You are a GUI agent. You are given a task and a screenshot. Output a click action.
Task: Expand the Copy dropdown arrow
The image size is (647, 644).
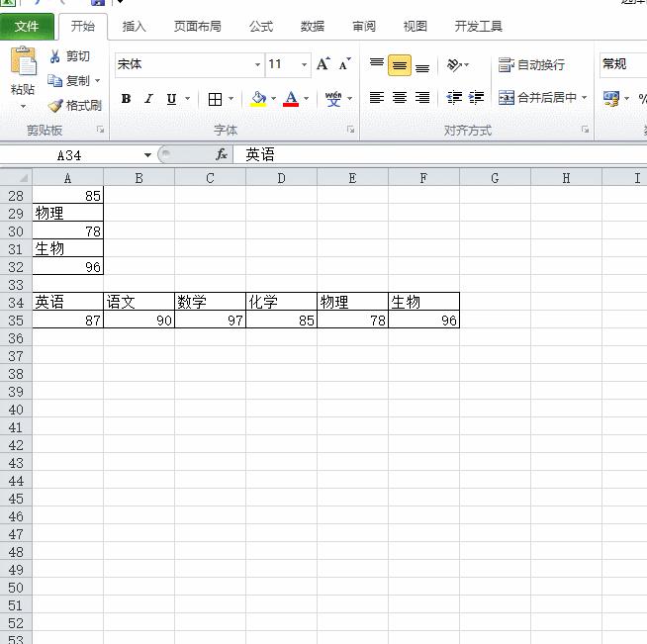98,80
